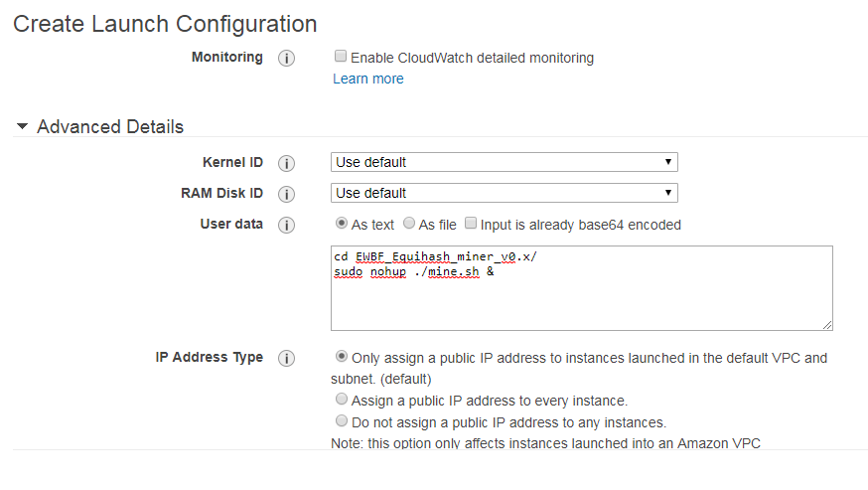Open the Monitoring info icon
The width and height of the screenshot is (868, 490).
click(x=286, y=59)
